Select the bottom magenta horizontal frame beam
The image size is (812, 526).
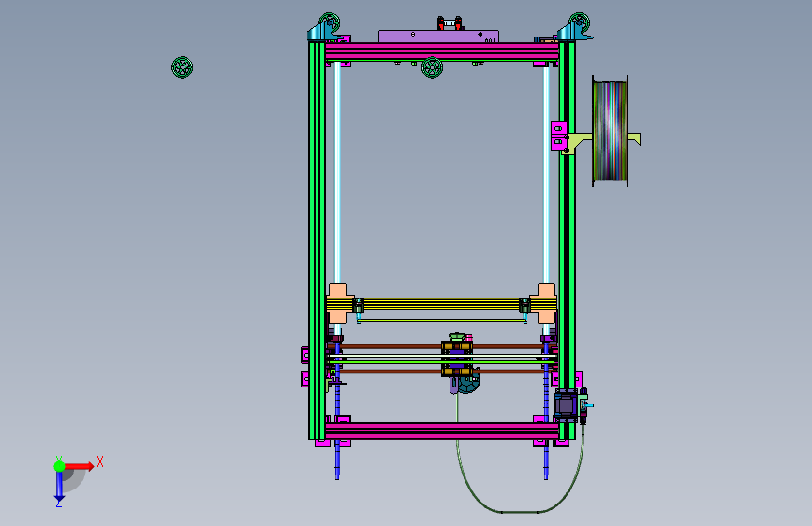(442, 431)
